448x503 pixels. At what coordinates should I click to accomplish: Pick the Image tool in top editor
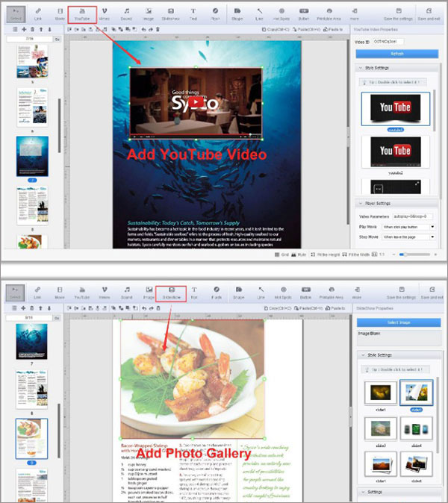click(x=149, y=14)
